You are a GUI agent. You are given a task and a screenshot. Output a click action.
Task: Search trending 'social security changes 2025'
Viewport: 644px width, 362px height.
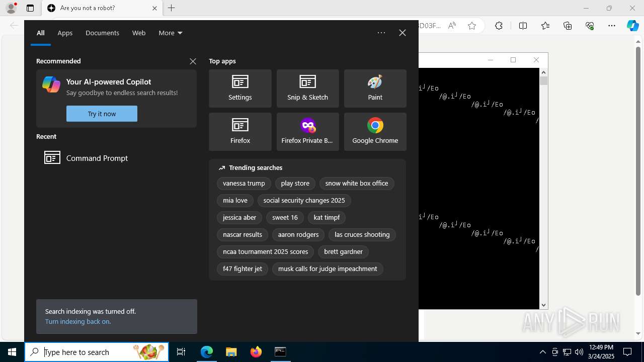(x=304, y=201)
